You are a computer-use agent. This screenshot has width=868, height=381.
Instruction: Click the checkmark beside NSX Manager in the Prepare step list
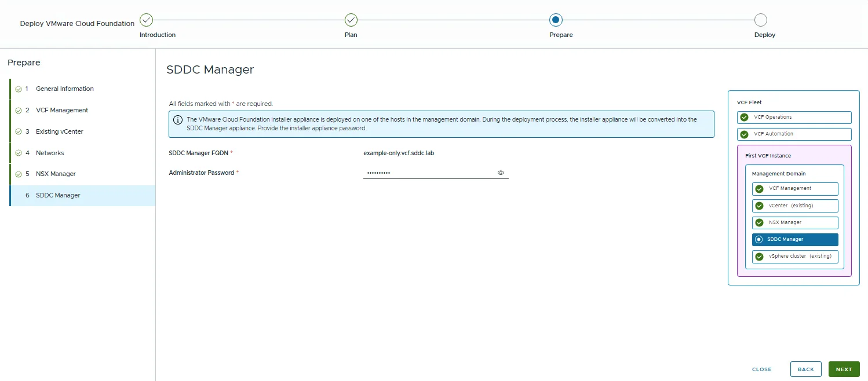(19, 174)
